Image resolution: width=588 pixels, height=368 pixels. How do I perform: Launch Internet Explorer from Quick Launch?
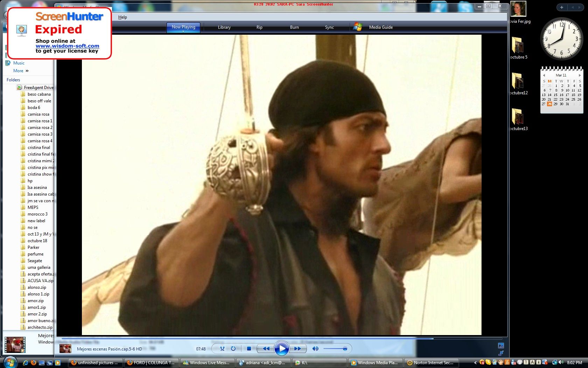tap(26, 363)
